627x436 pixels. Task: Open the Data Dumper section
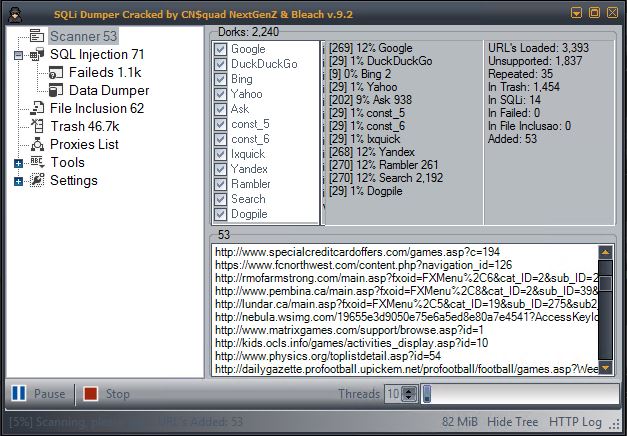click(x=109, y=90)
